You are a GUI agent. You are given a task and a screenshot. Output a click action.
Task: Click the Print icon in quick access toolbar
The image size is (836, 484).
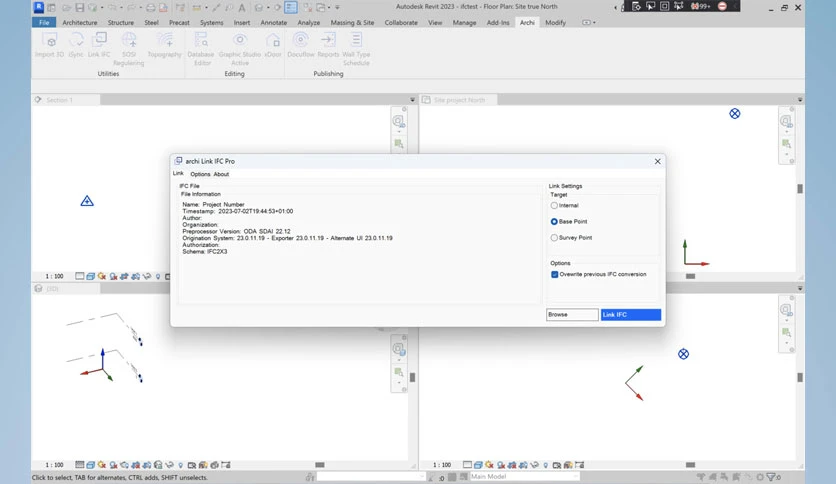click(151, 7)
